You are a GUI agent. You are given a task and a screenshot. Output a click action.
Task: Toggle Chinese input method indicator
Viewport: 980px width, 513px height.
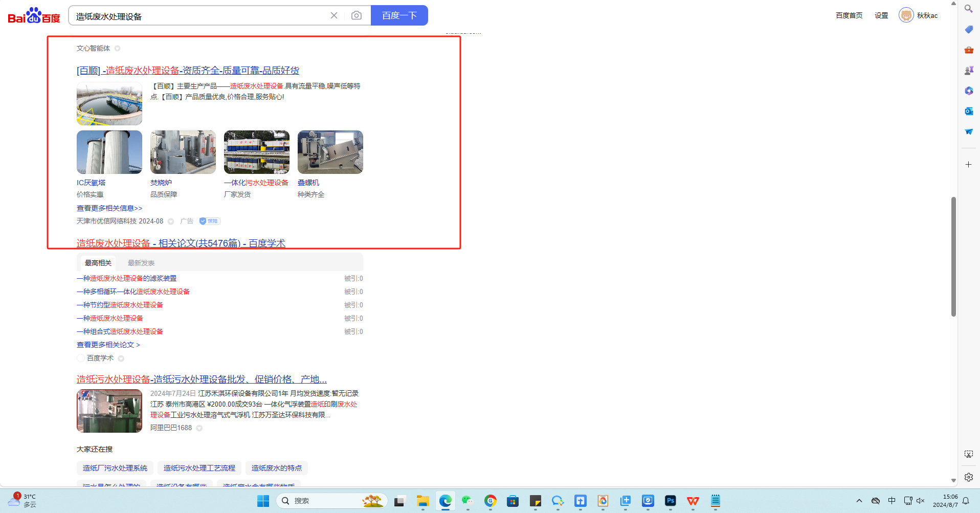click(892, 501)
